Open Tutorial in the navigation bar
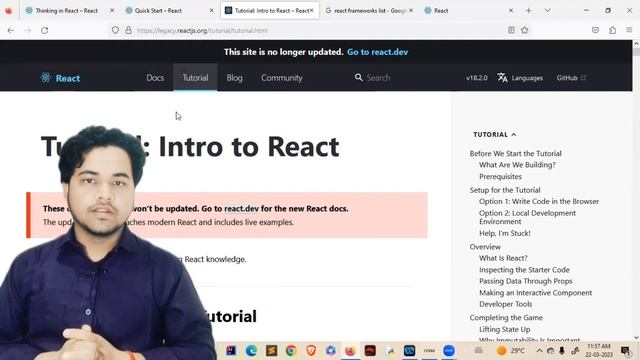Viewport: 640px width, 360px height. point(195,78)
